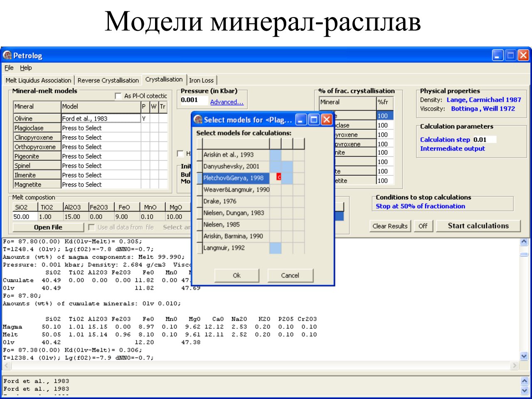Click Press to Select for Clinopyroxene
This screenshot has width=532, height=399.
(x=101, y=138)
